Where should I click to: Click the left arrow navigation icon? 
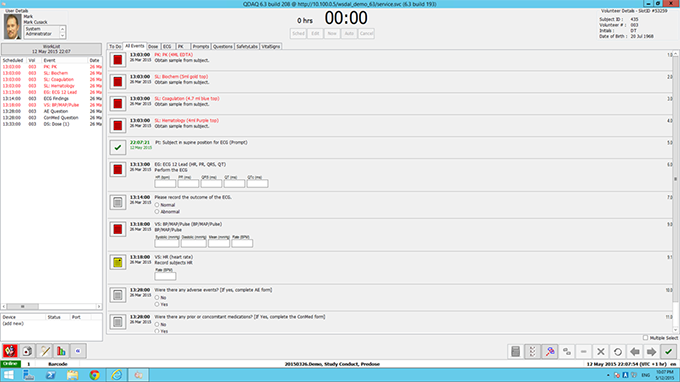pos(635,352)
